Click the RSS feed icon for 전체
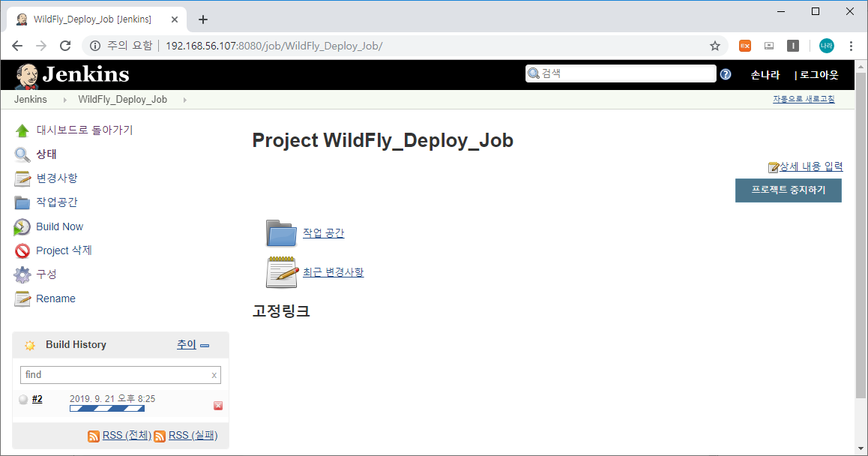This screenshot has width=868, height=456. point(94,436)
